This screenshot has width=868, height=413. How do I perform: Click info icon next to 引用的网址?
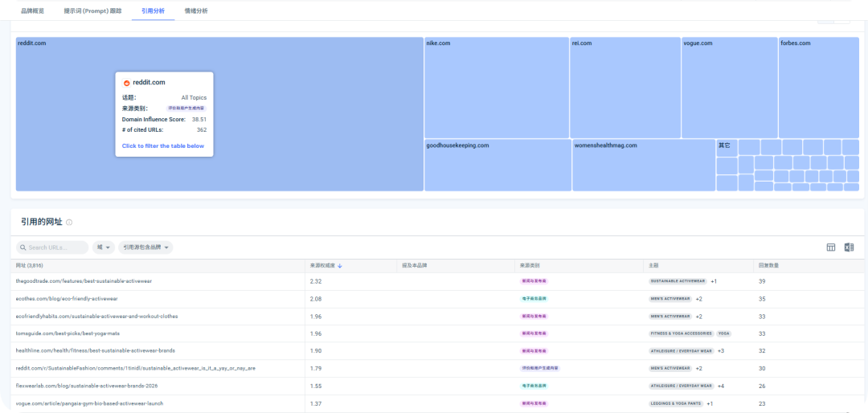69,222
